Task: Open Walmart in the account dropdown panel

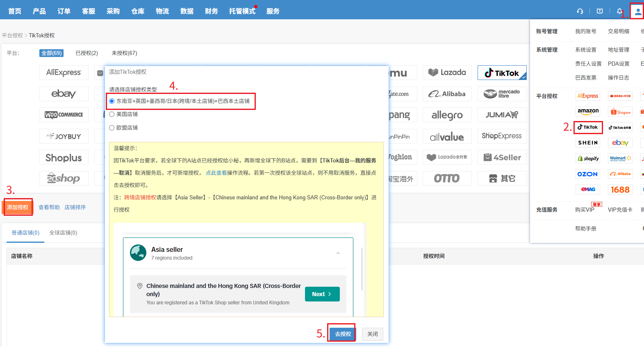Action: (x=620, y=158)
